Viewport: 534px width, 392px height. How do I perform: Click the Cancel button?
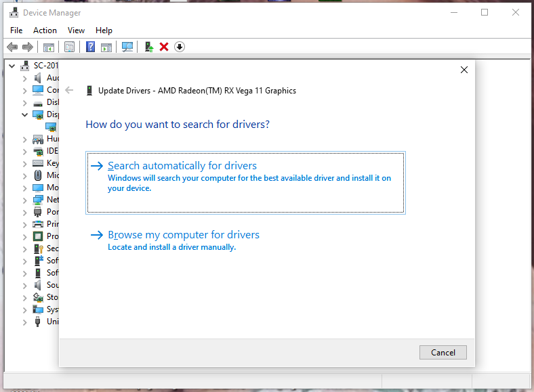tap(443, 353)
